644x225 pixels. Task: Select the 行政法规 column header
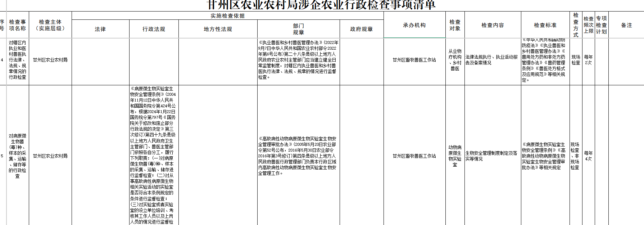[154, 29]
